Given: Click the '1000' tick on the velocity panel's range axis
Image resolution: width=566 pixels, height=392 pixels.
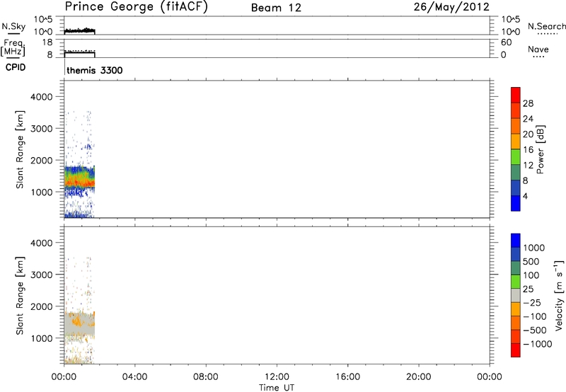Looking at the screenshot, I should coord(42,338).
